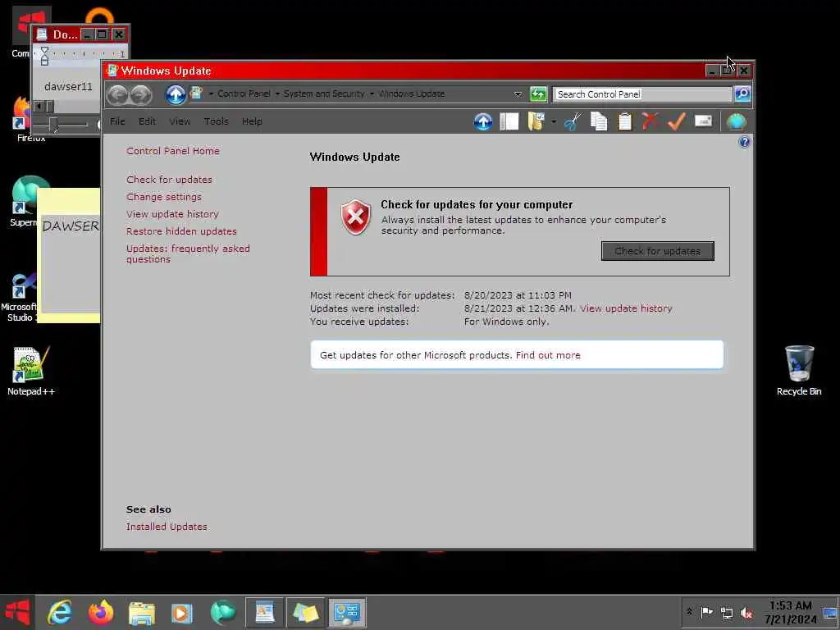Open the Action Center flag icon

coord(707,612)
